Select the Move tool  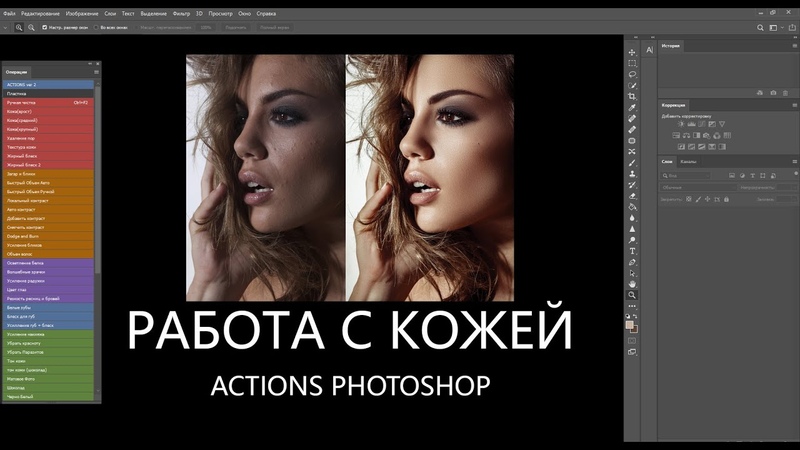point(632,52)
